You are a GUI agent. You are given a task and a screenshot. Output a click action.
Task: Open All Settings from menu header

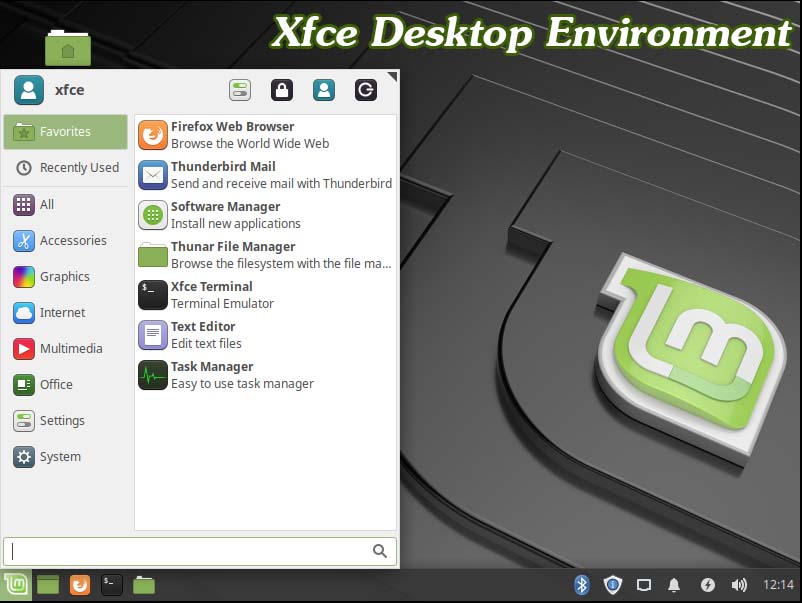point(240,90)
